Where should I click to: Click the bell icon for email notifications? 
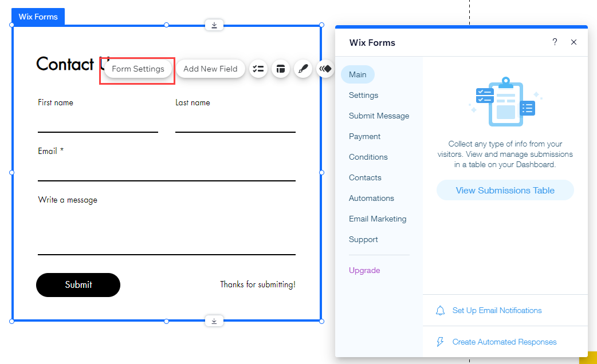pyautogui.click(x=440, y=311)
